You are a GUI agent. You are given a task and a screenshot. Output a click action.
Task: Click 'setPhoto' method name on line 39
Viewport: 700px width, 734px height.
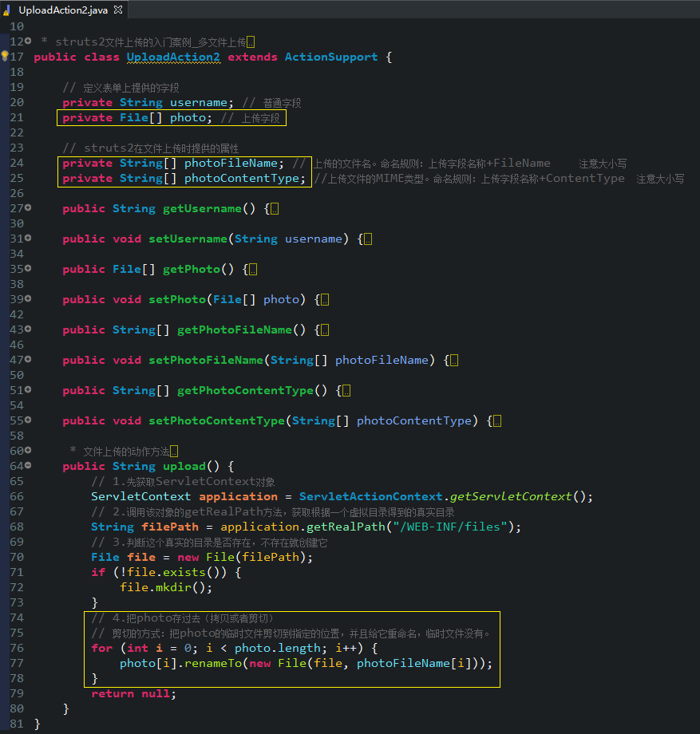click(x=177, y=300)
